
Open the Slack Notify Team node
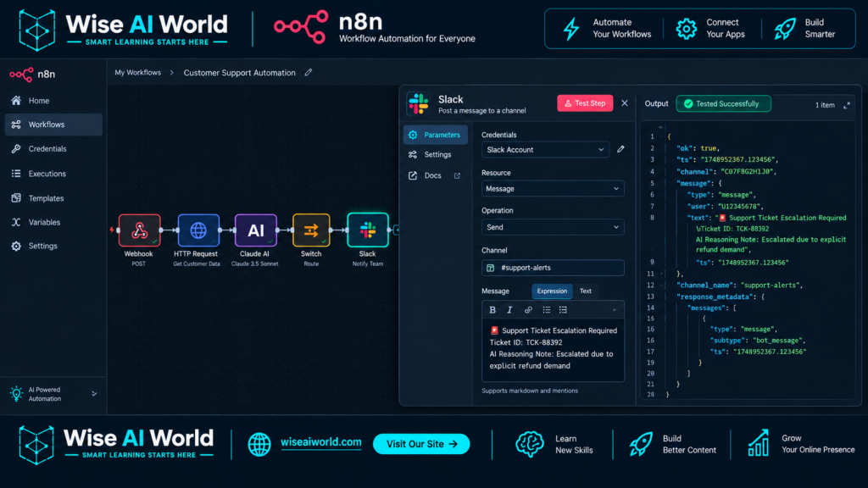[368, 230]
